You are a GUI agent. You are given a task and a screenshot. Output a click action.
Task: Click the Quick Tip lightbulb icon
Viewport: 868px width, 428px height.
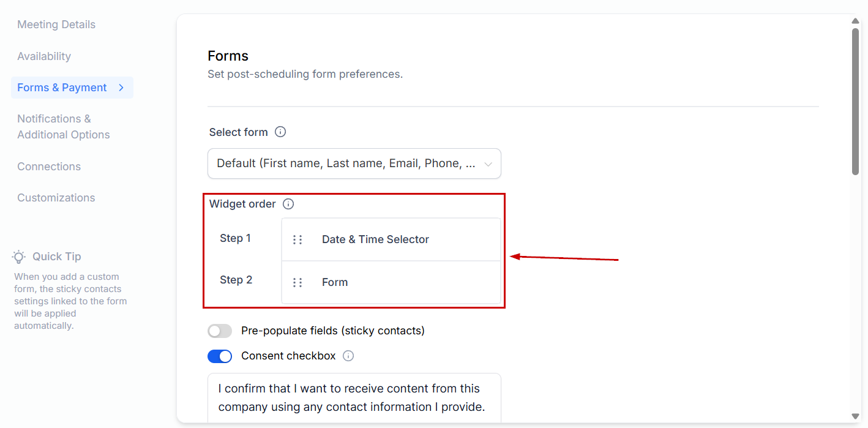tap(19, 257)
